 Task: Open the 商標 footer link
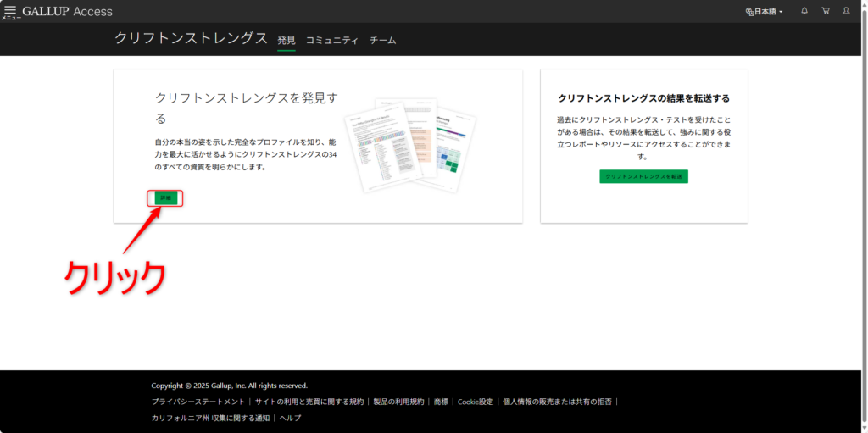click(x=441, y=402)
